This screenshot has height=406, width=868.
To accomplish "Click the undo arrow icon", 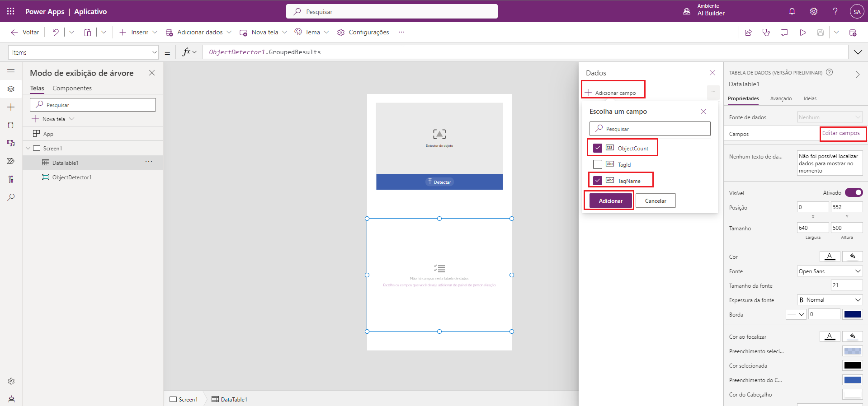I will 56,32.
